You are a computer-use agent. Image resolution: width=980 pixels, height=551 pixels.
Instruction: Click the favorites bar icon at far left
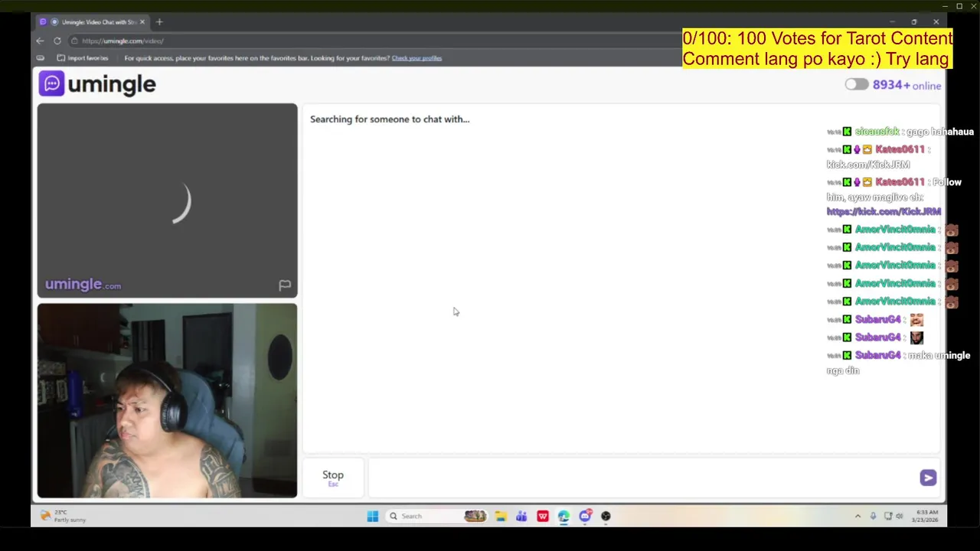(x=40, y=58)
